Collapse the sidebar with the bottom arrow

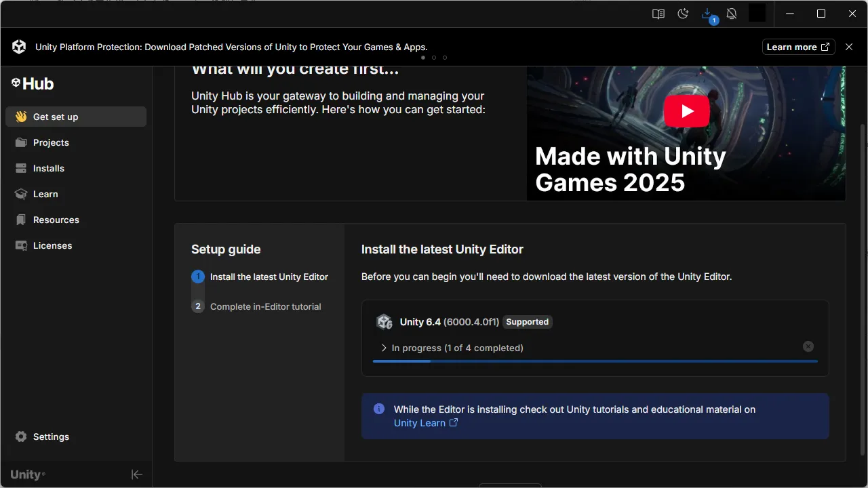pos(137,474)
